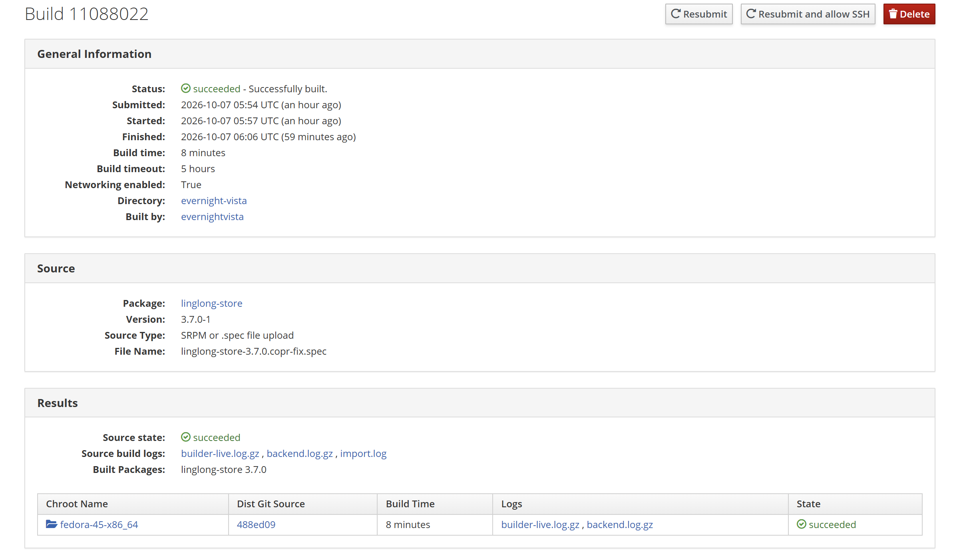Open chroot row backend.log.gz

tap(620, 524)
